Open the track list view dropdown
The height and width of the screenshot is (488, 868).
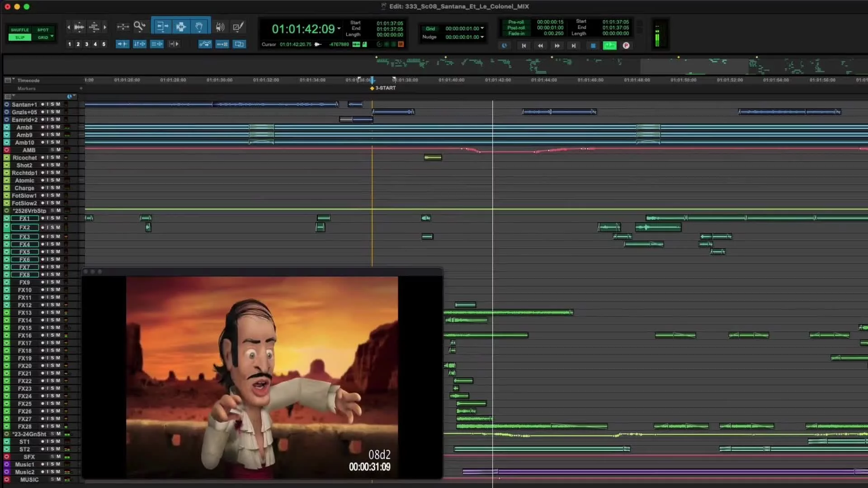pyautogui.click(x=9, y=96)
